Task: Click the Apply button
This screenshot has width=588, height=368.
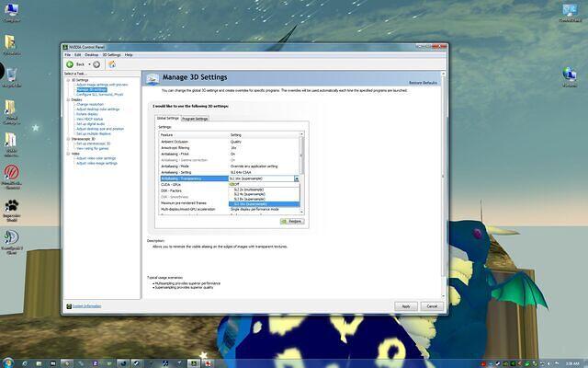Action: click(x=405, y=305)
